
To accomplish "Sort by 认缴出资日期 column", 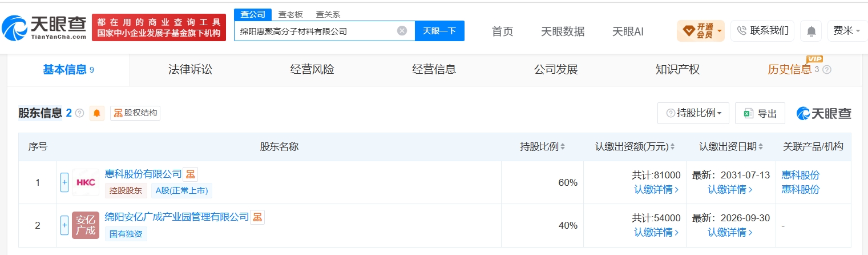I will 731,147.
